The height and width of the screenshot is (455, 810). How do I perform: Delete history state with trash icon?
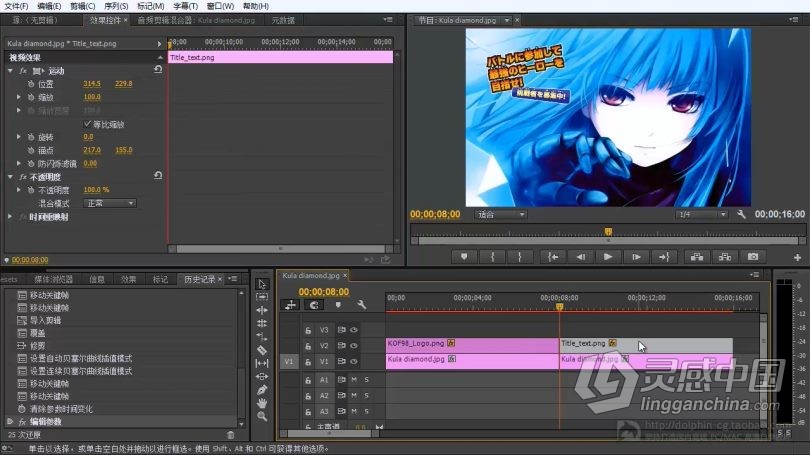230,435
